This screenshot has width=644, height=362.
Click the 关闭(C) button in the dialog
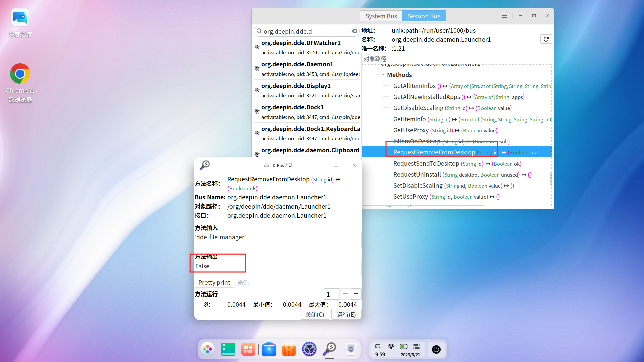click(314, 314)
